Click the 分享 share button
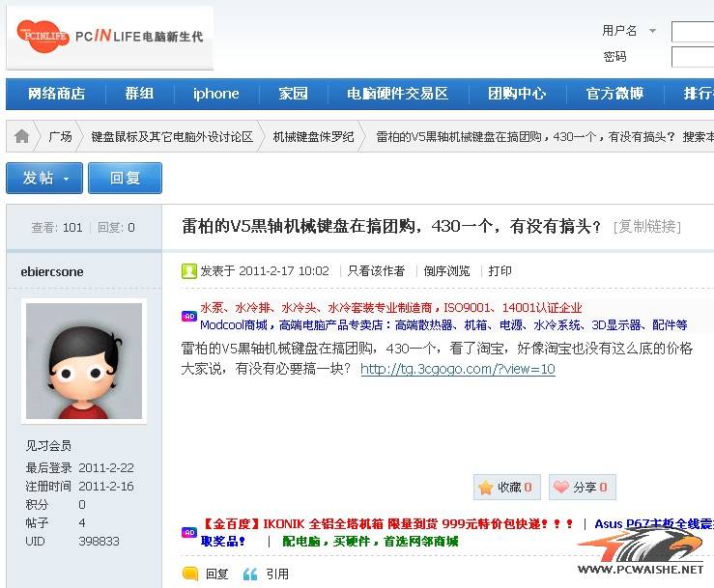This screenshot has height=588, width=714. (583, 487)
